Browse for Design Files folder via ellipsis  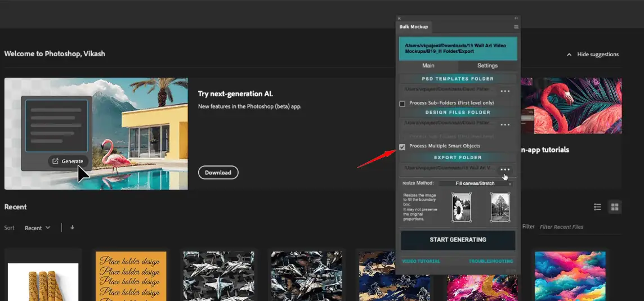505,124
